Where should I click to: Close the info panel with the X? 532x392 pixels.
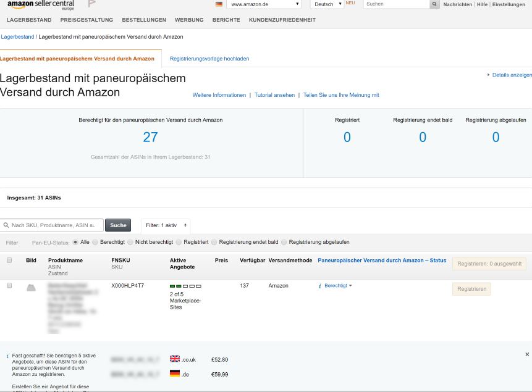527,354
